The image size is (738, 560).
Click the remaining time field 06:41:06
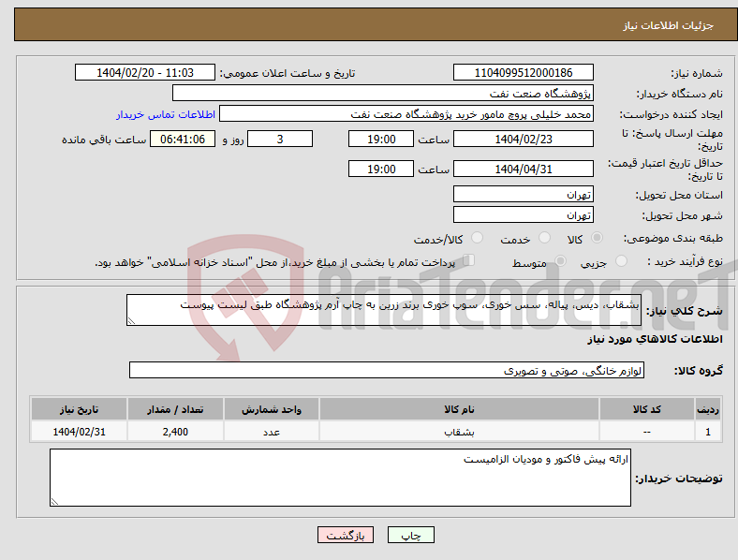(183, 139)
